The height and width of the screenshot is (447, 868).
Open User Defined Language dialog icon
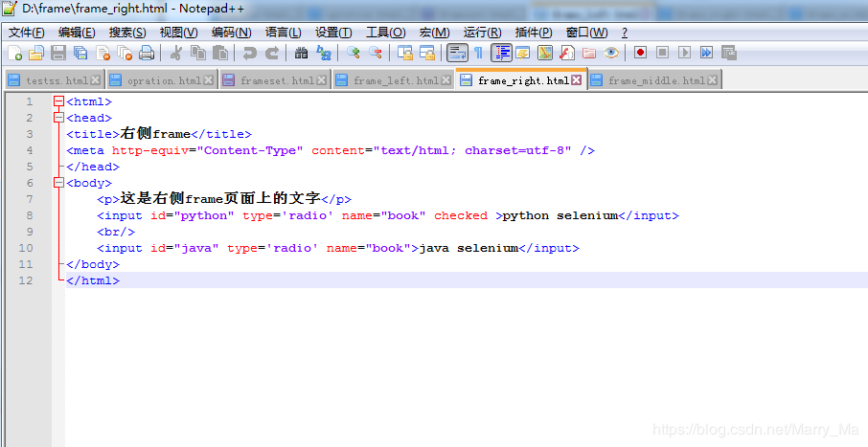(522, 53)
